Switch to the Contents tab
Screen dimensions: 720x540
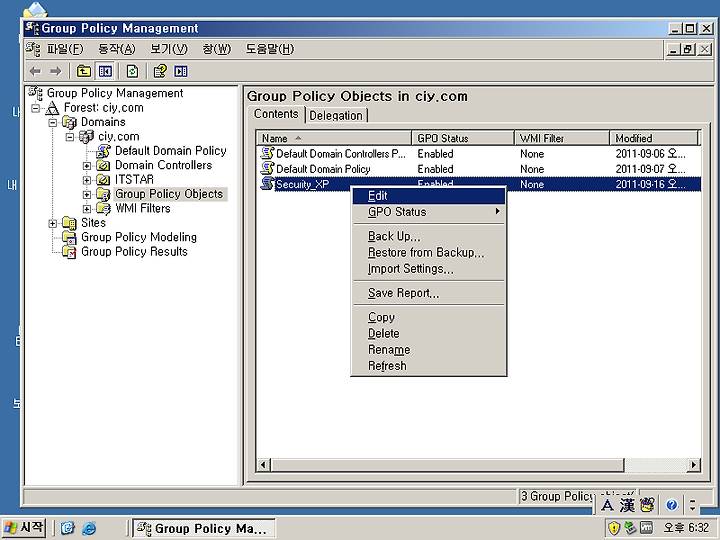pos(276,114)
